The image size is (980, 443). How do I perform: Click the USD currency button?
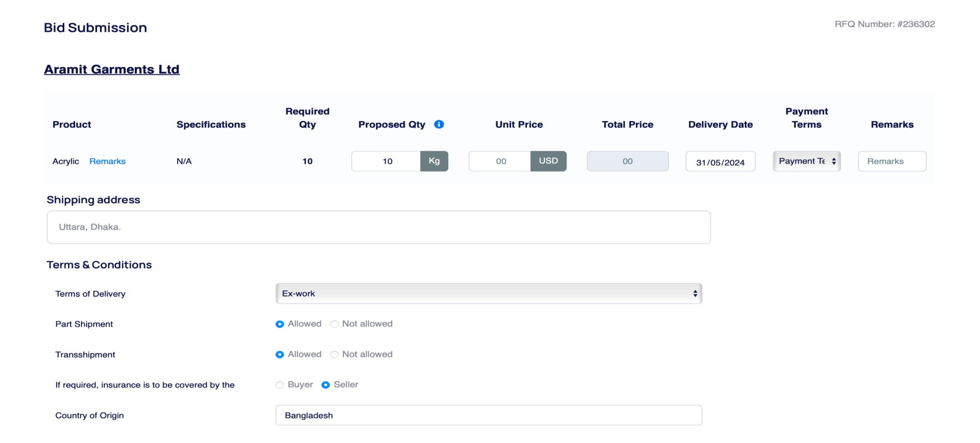pos(548,161)
